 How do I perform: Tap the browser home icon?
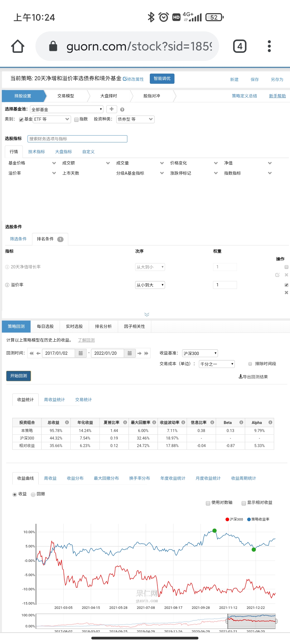18,46
